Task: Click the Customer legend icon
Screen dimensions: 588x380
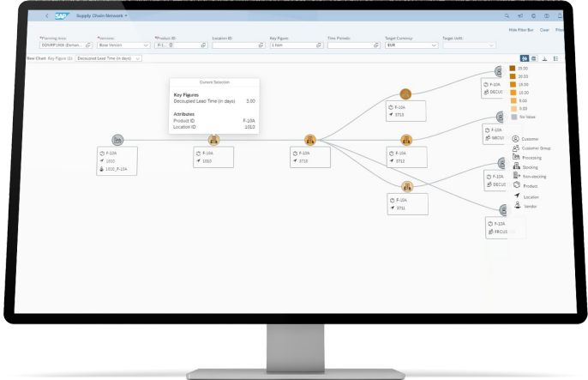Action: [x=516, y=139]
